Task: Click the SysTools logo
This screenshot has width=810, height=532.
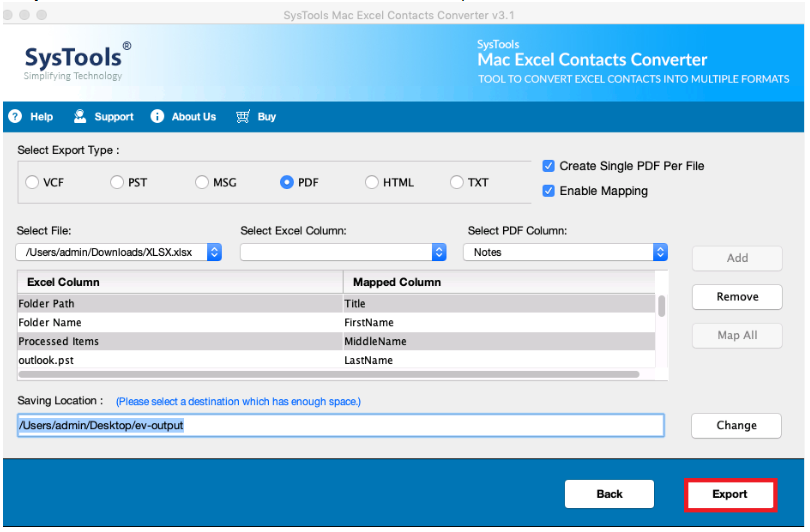Action: 77,60
